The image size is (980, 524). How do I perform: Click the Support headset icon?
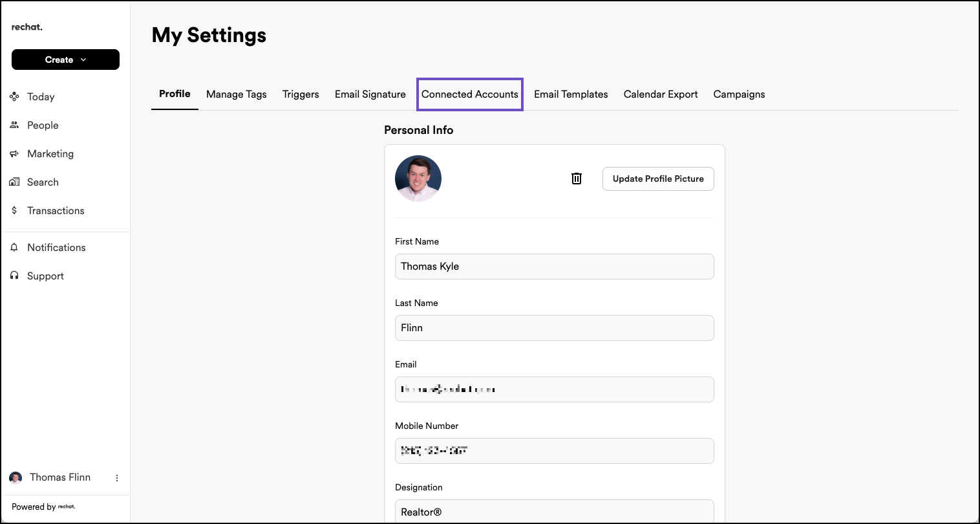coord(14,276)
